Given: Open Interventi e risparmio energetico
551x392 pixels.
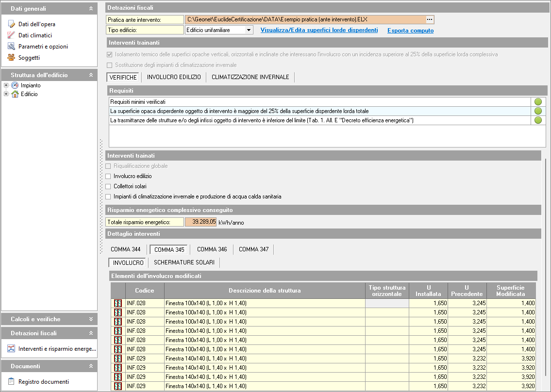Looking at the screenshot, I should [57, 349].
